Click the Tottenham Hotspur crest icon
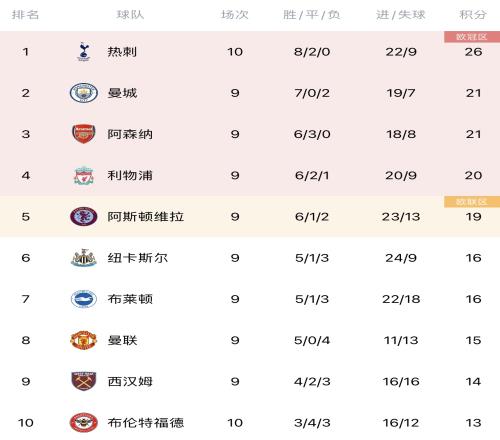500x440 pixels. point(83,52)
